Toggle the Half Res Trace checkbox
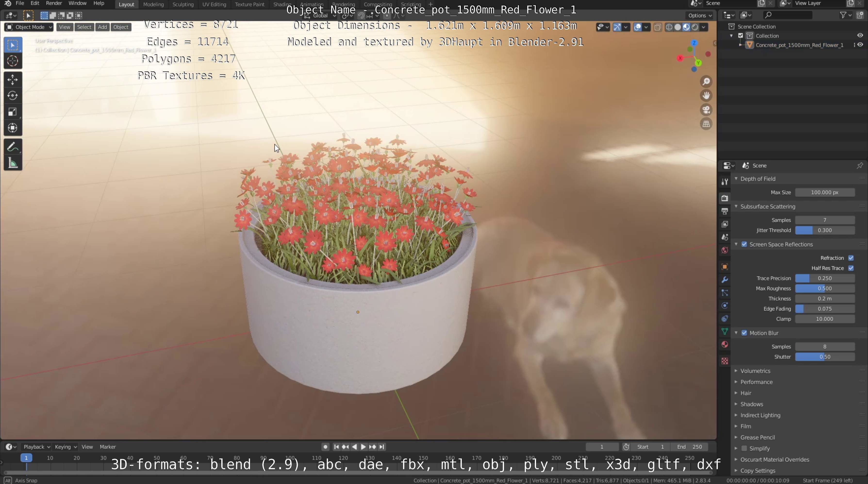The image size is (868, 484). click(851, 268)
